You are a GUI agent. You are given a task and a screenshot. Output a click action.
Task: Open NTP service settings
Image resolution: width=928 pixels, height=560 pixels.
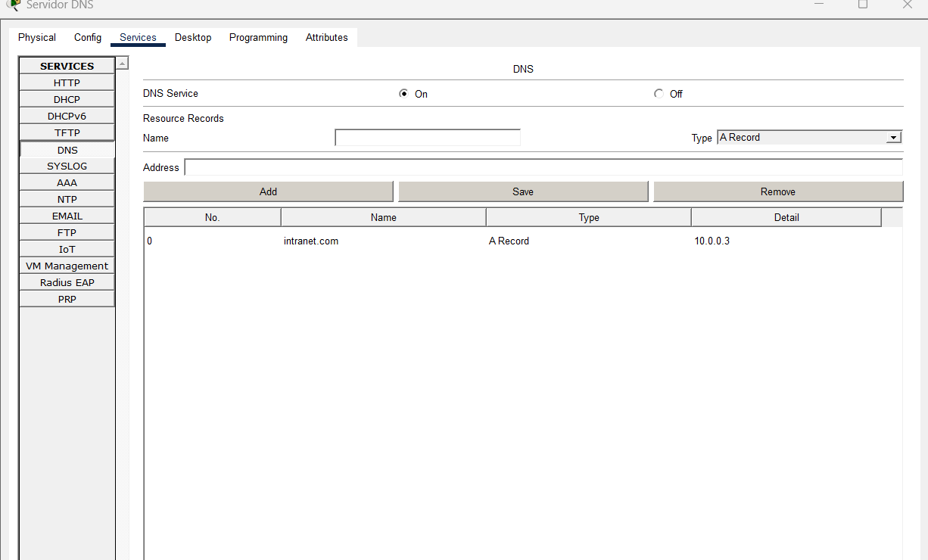point(67,199)
